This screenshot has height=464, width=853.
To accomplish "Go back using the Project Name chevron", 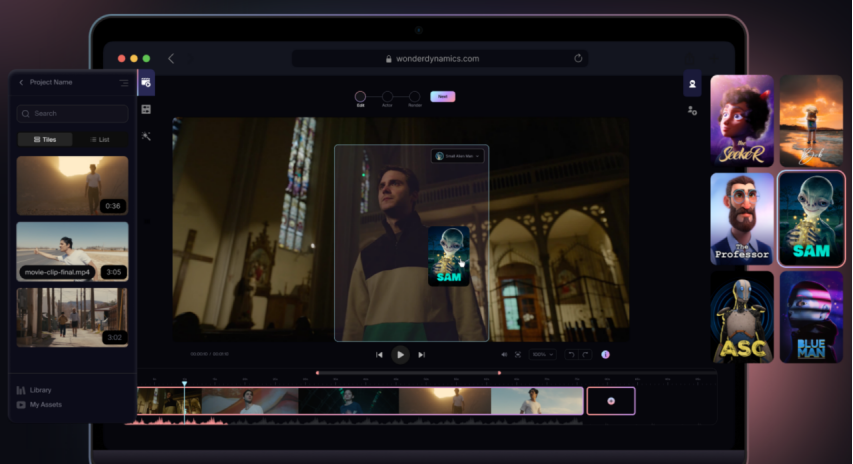I will (x=22, y=82).
